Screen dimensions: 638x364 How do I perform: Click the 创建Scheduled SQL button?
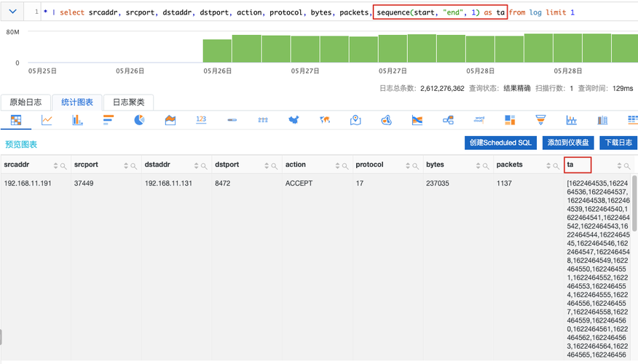pos(500,143)
